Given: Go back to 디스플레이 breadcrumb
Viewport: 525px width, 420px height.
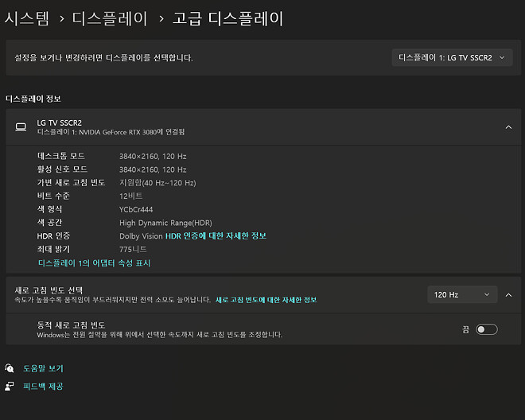Looking at the screenshot, I should tap(110, 18).
